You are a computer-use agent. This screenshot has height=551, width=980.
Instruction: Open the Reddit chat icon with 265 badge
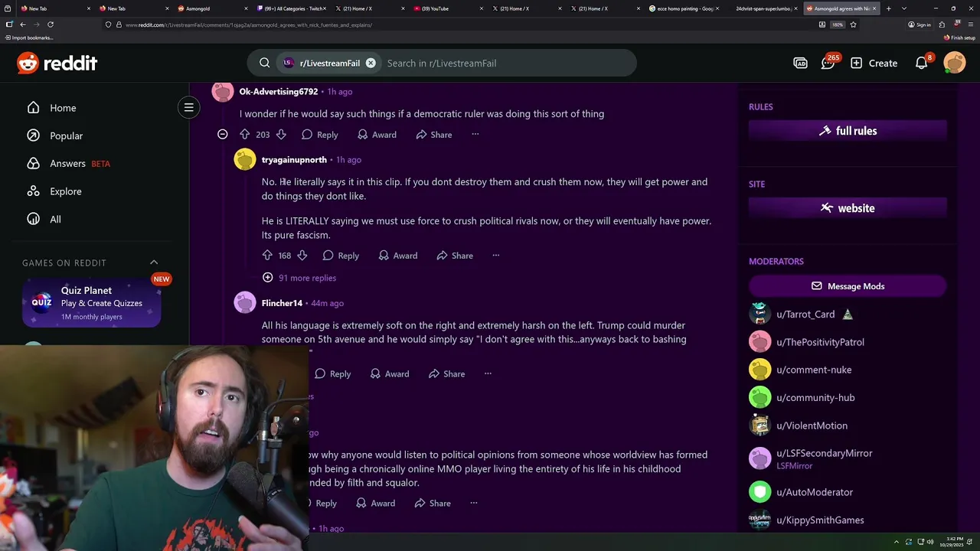pyautogui.click(x=828, y=63)
